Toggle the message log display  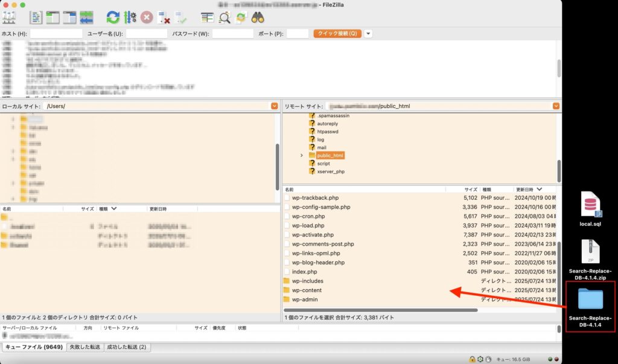pyautogui.click(x=36, y=18)
